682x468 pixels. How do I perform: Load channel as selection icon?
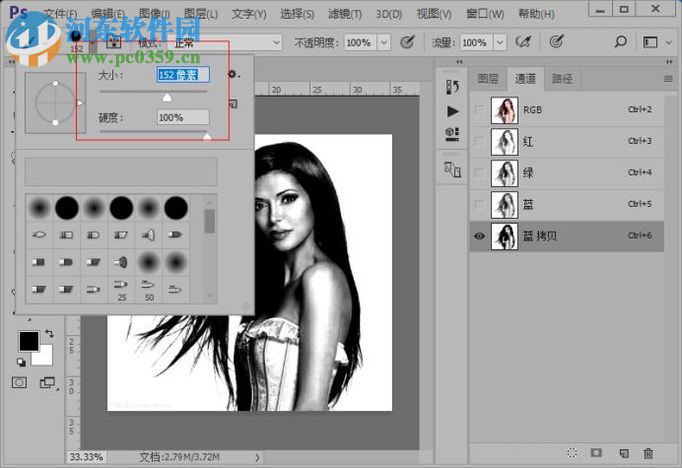click(571, 453)
